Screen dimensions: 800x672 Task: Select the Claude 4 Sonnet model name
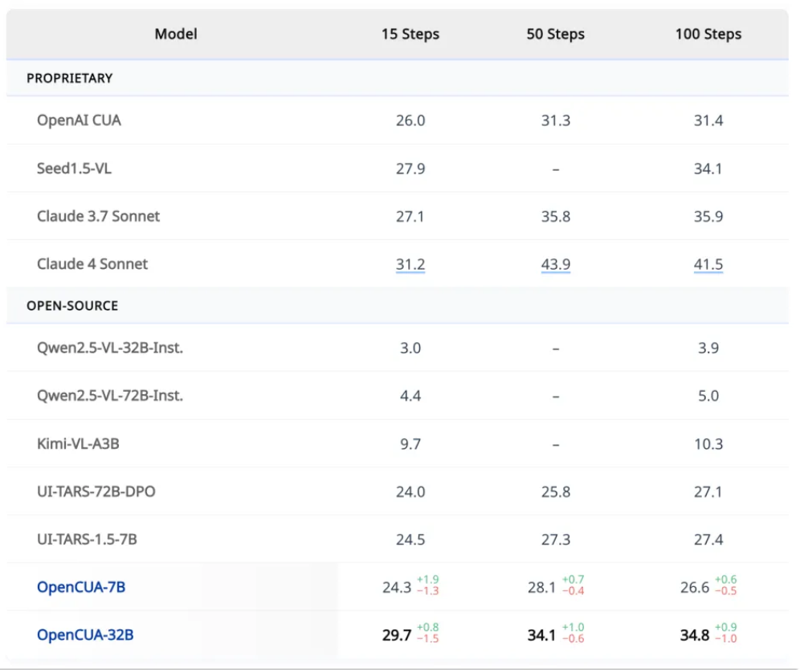92,264
